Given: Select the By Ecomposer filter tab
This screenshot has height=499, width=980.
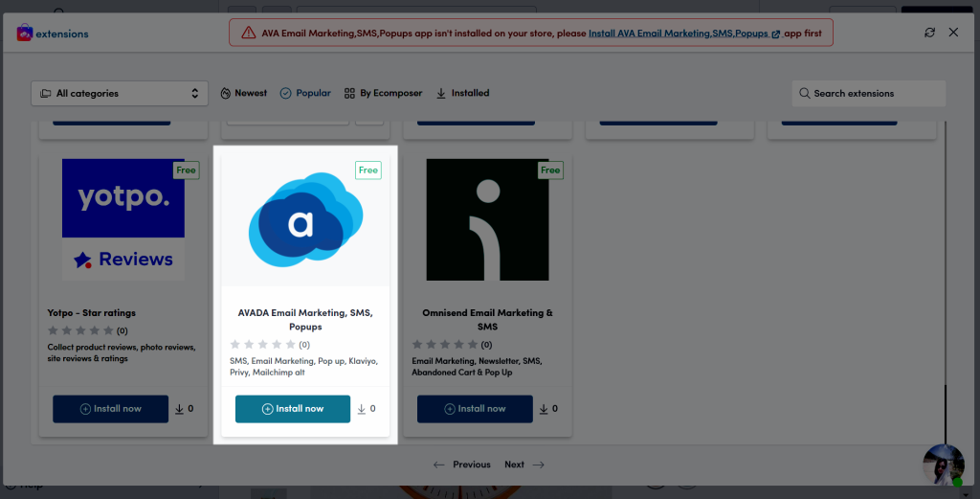Looking at the screenshot, I should click(383, 93).
